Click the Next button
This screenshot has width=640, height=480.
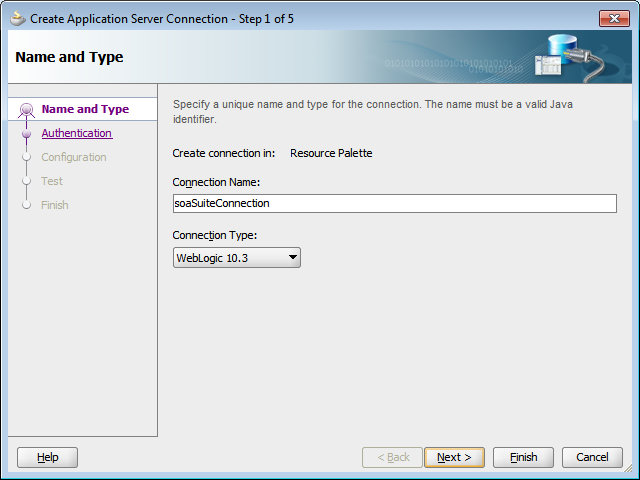(454, 457)
